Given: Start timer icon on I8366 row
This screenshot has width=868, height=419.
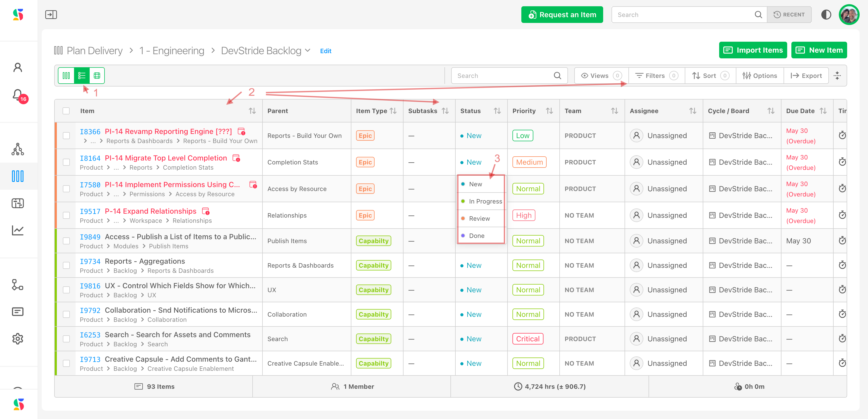Looking at the screenshot, I should (x=842, y=135).
